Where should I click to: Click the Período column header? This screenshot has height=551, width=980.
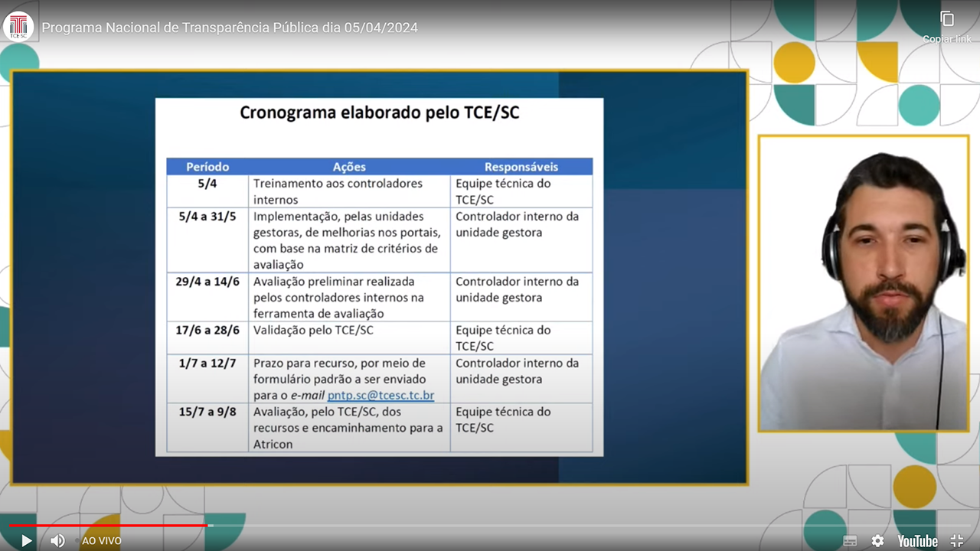pos(207,167)
